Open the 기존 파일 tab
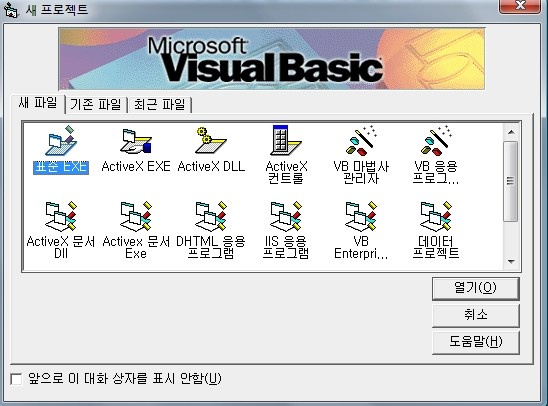The image size is (548, 406). (95, 104)
